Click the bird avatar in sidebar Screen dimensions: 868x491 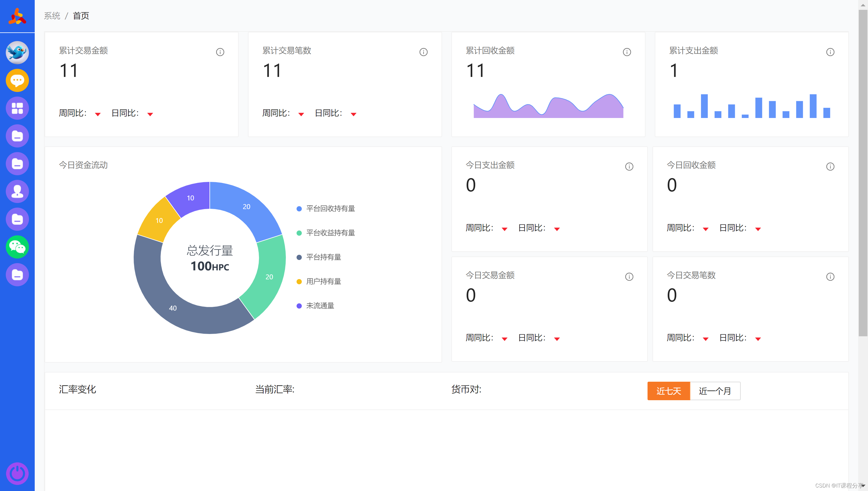(x=17, y=53)
